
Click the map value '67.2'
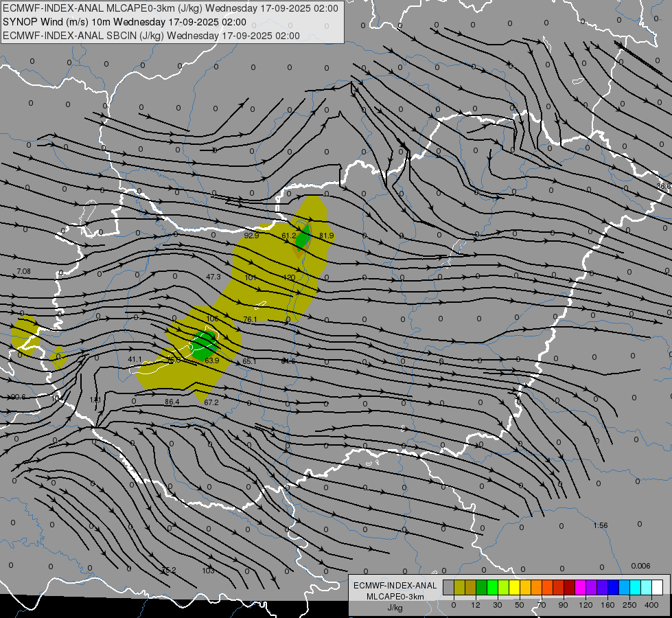tap(211, 402)
